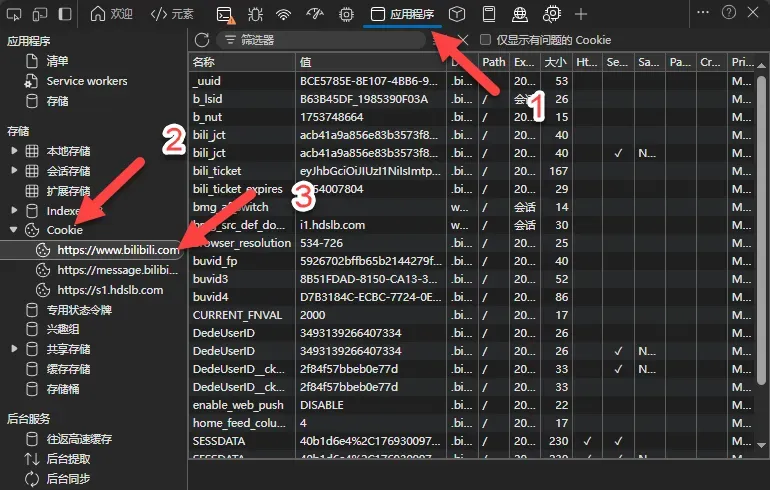This screenshot has width=770, height=490.
Task: Expand the 会话存储 tree node
Action: 14,170
